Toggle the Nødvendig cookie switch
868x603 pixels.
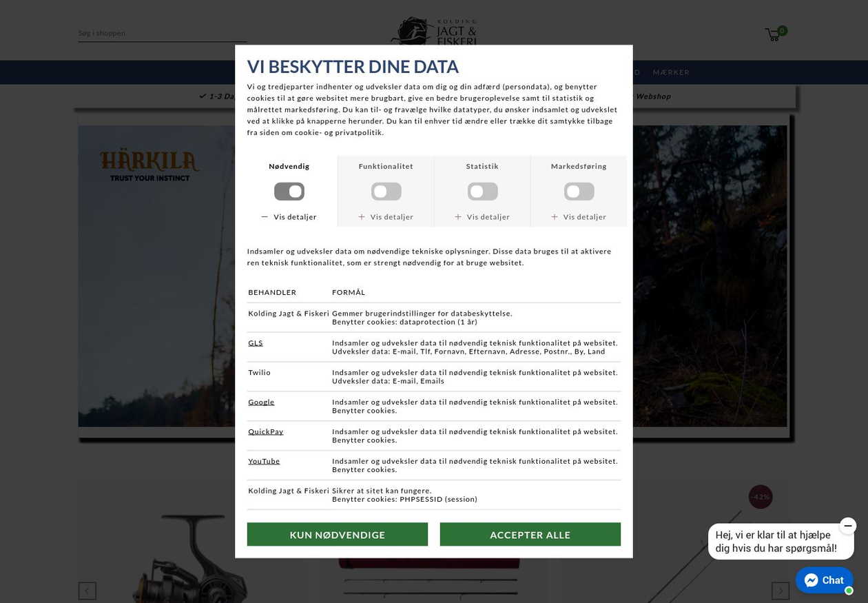tap(289, 192)
